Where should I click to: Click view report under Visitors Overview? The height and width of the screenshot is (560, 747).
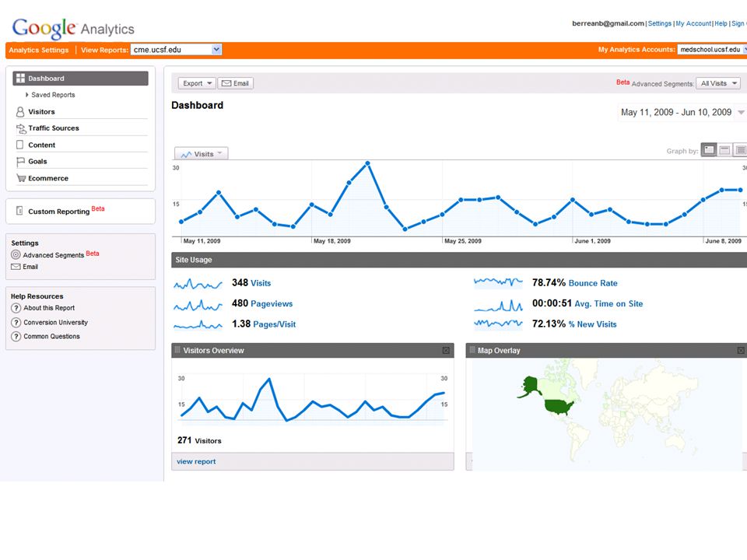[196, 461]
